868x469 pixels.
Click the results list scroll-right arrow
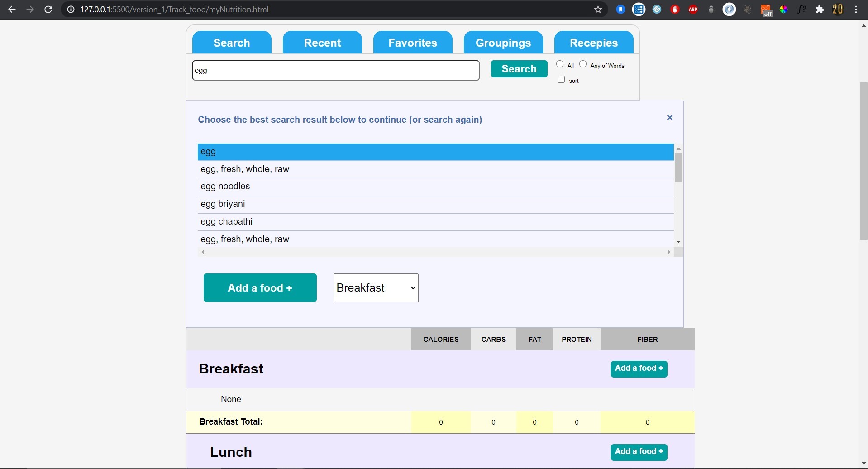tap(669, 252)
